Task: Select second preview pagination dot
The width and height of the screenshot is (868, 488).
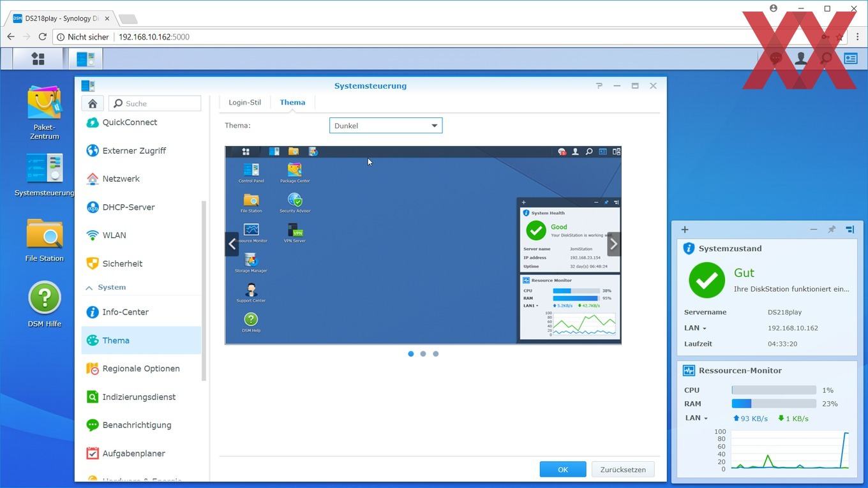Action: point(423,353)
